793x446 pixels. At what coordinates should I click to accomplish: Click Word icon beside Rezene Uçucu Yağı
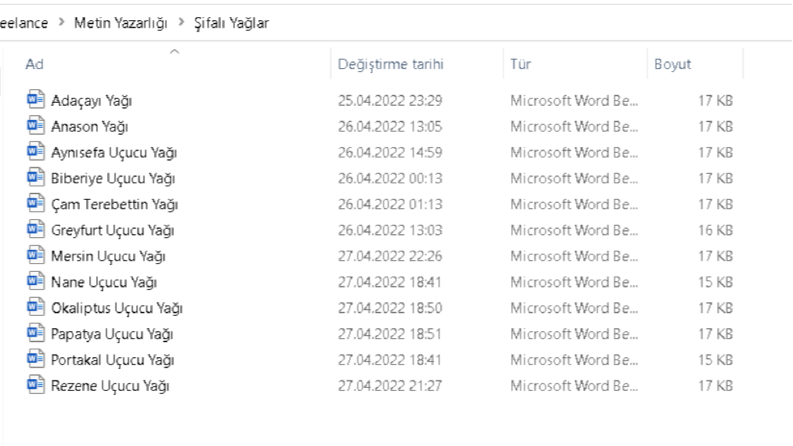tap(35, 385)
